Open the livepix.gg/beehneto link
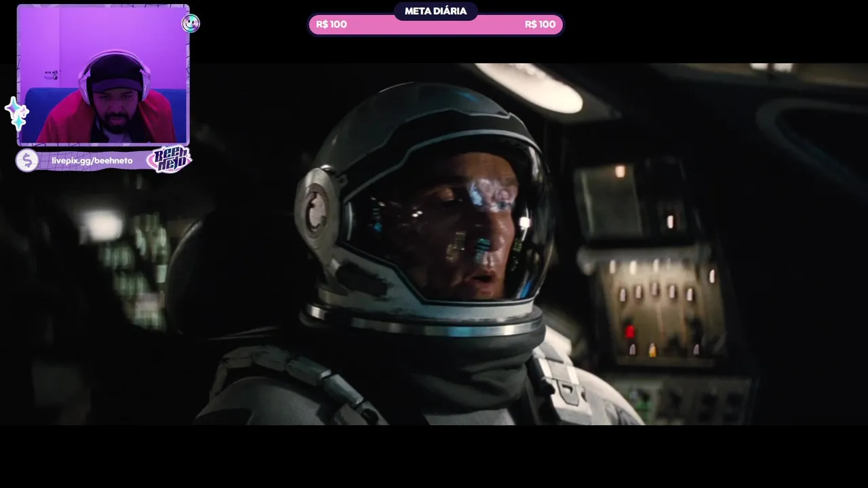Screen dimensions: 868x488 (92, 161)
